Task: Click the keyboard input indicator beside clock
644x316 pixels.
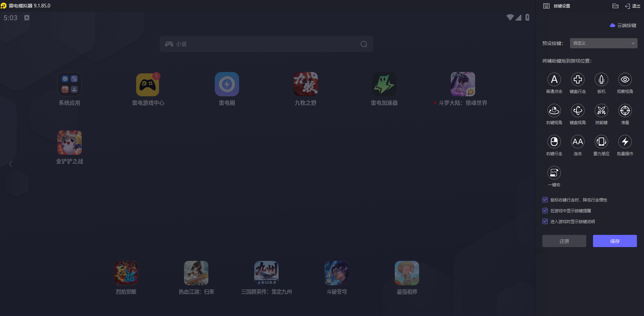Action: pos(27,18)
